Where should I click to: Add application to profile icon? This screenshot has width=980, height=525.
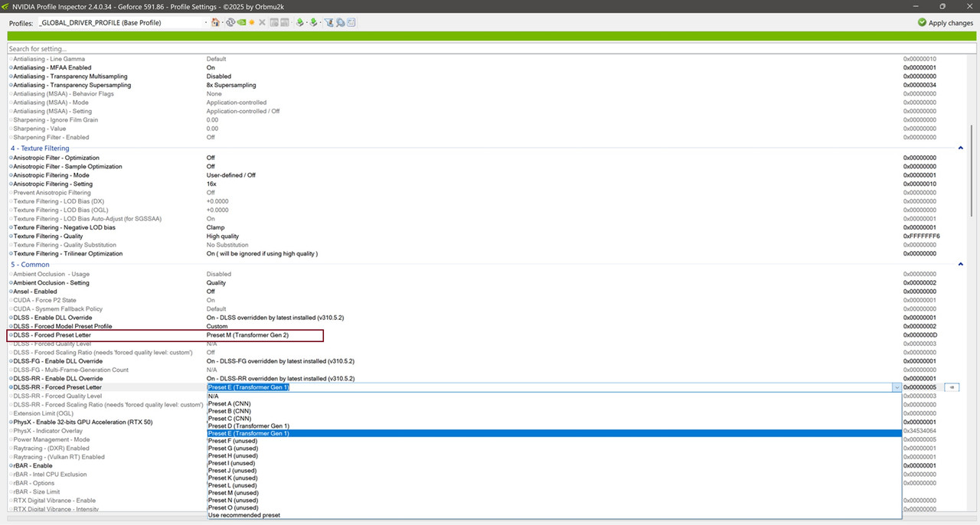tap(274, 22)
